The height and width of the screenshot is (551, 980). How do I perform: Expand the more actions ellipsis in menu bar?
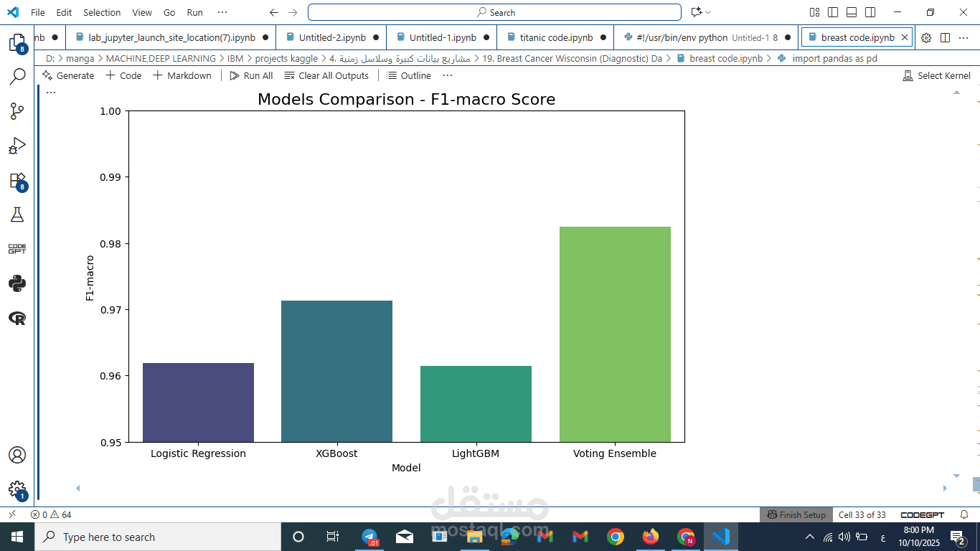coord(222,11)
